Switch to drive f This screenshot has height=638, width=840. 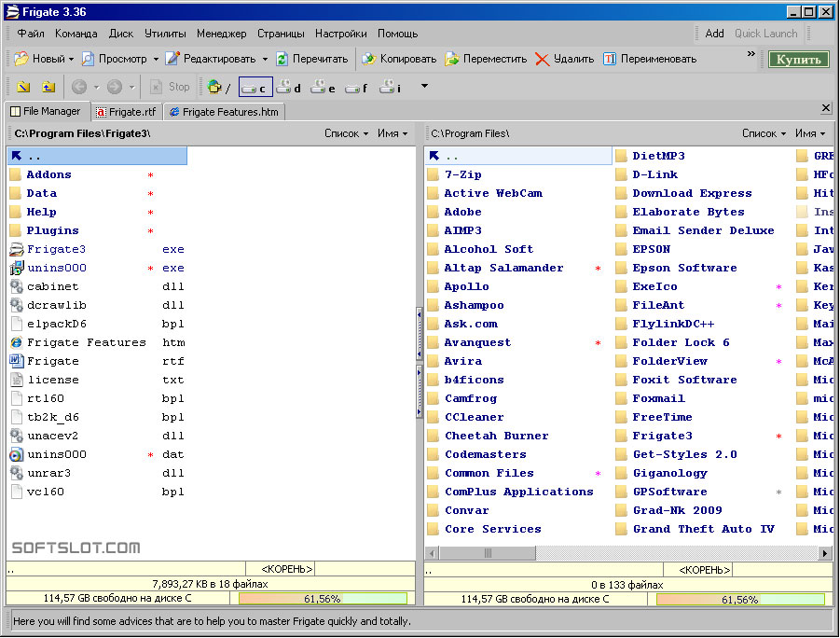click(357, 87)
